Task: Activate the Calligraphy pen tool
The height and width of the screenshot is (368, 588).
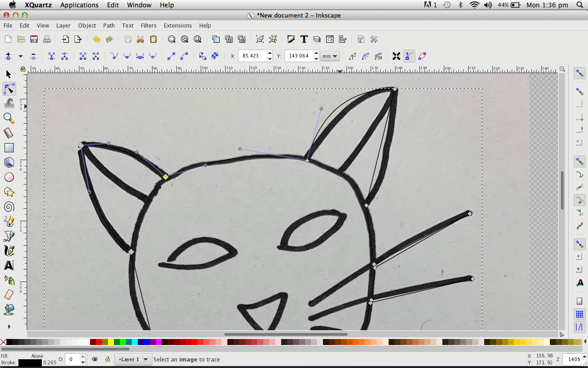Action: tap(9, 251)
